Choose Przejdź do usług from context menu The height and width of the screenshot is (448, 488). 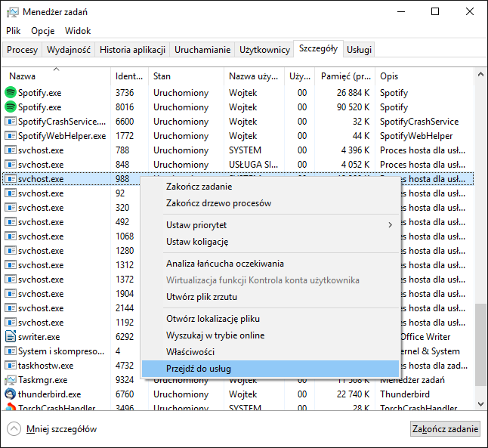pos(198,369)
